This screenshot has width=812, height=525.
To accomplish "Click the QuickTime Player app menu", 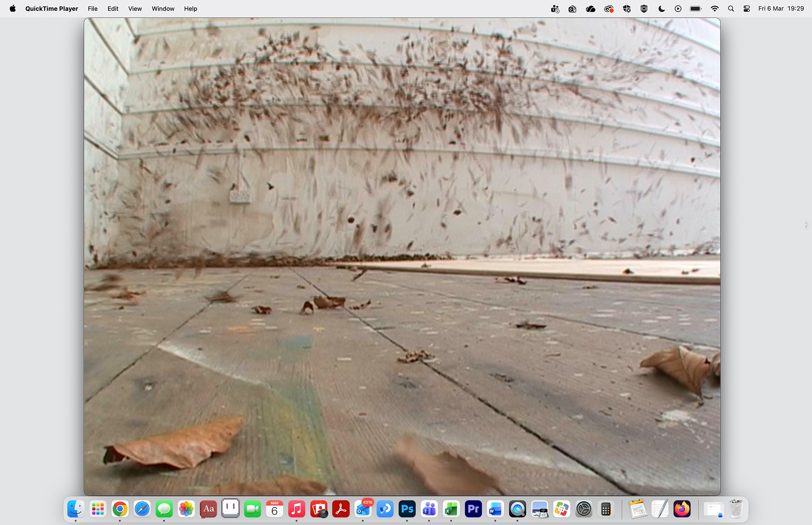I will click(51, 9).
